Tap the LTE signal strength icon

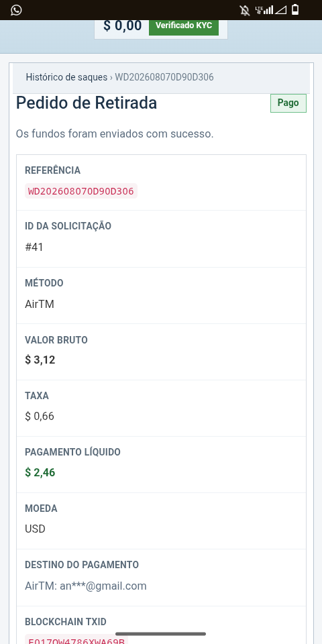(x=264, y=10)
